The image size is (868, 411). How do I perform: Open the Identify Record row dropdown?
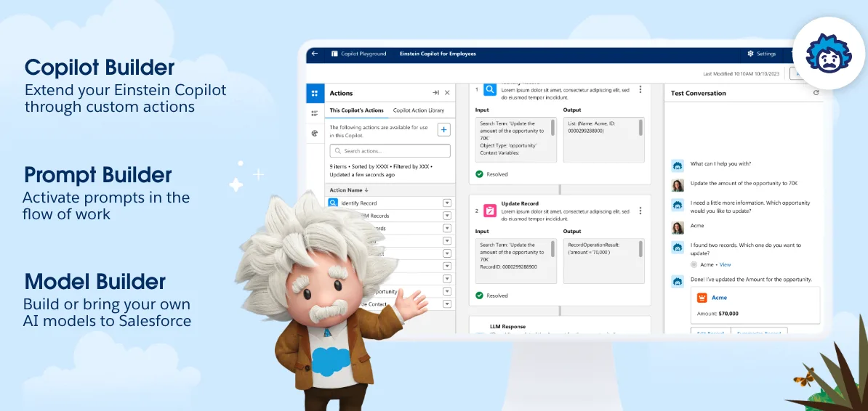pos(447,203)
